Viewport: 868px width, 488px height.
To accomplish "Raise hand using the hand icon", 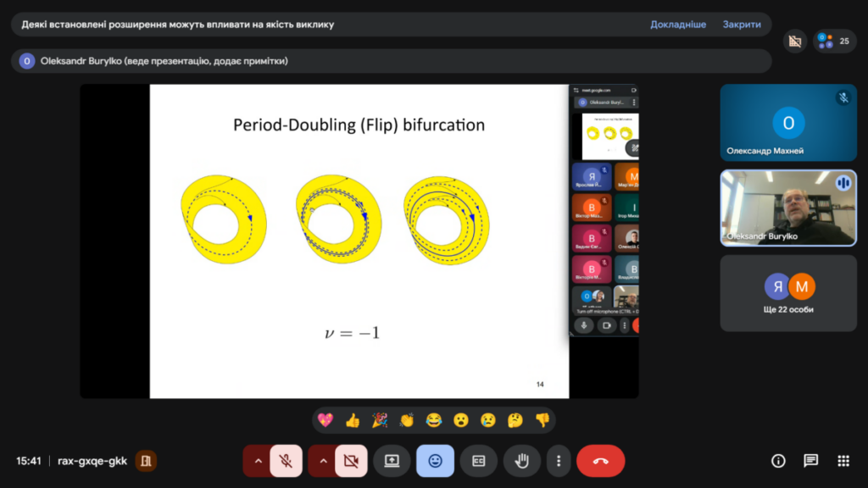I will 522,461.
